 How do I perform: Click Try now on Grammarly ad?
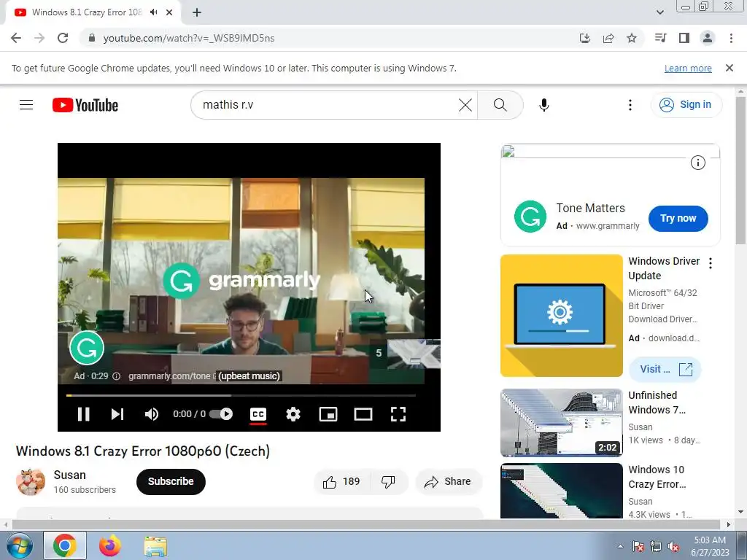[x=678, y=219]
